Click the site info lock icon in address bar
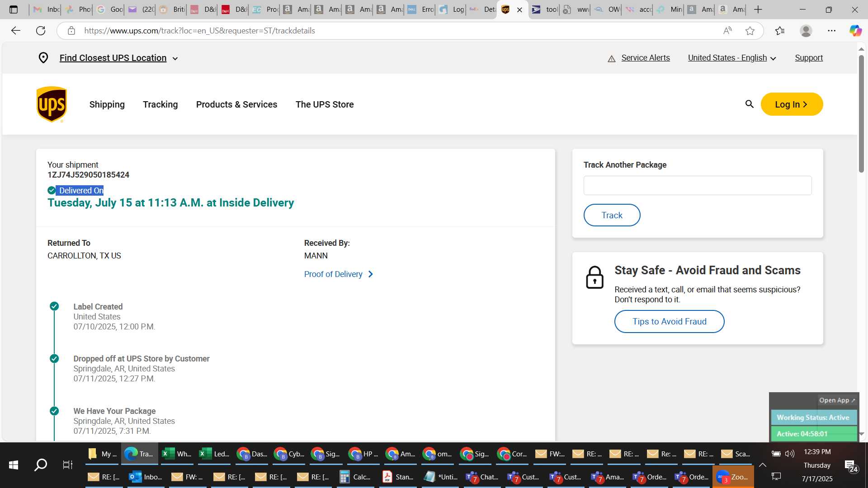 (x=71, y=31)
